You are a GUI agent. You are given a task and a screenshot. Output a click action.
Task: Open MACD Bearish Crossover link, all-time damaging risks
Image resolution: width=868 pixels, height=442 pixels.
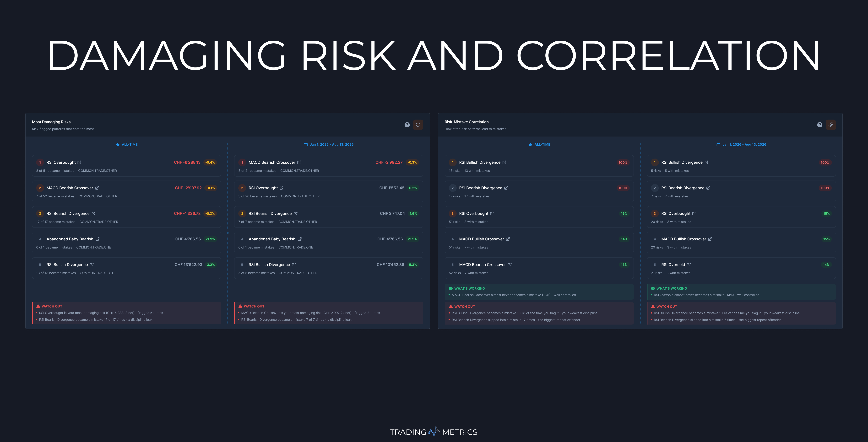click(97, 188)
